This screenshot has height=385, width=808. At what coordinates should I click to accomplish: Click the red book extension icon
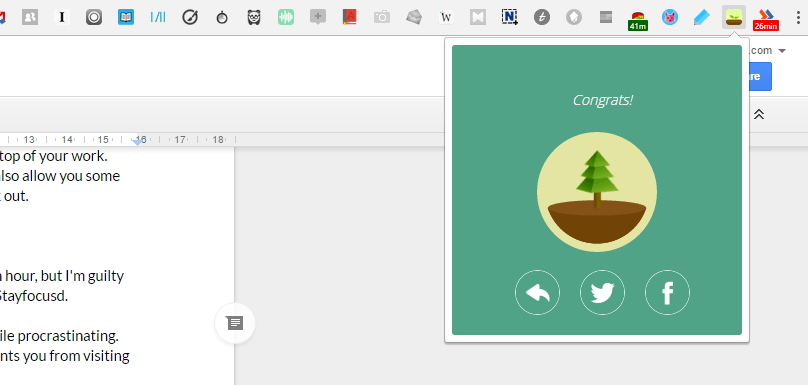[x=350, y=18]
